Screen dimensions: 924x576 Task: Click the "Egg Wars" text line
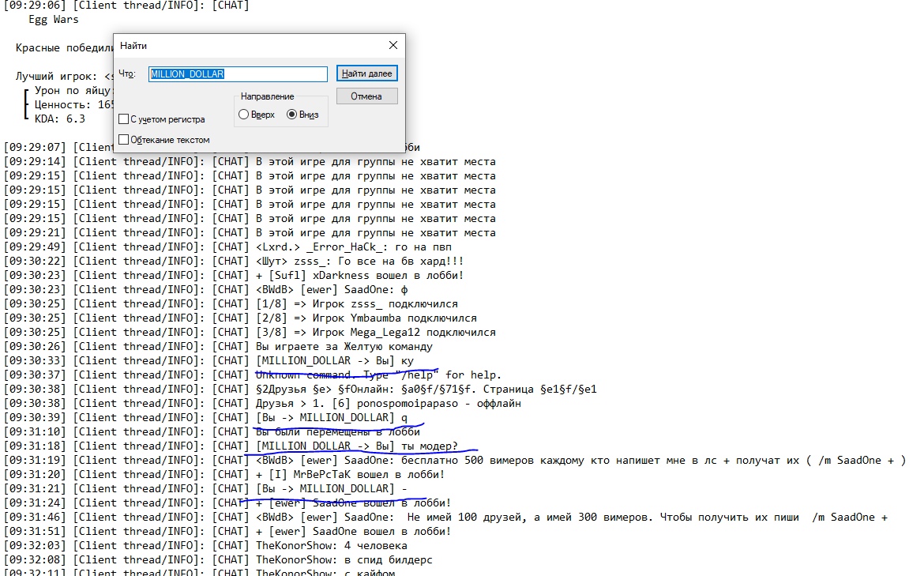coord(54,20)
